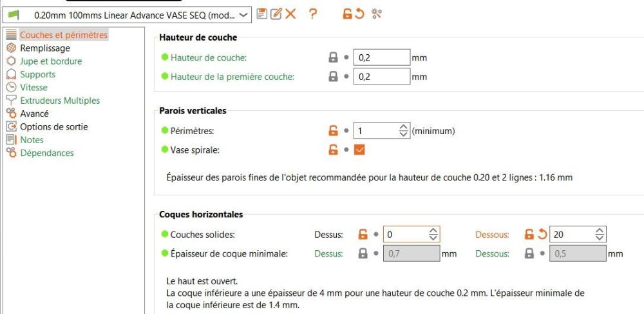Viewport: 644px width, 314px height.
Task: Reset Dessous solid layers with undo arrow
Action: [x=542, y=234]
